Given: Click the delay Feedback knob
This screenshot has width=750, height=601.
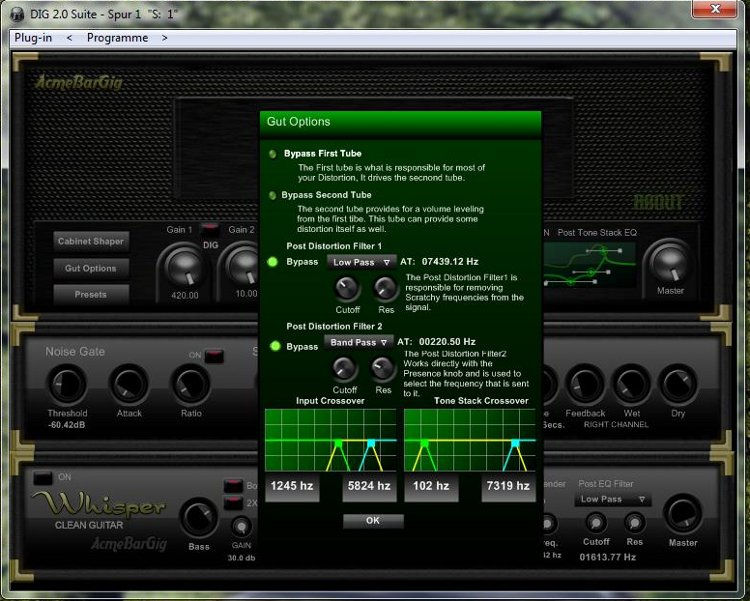Looking at the screenshot, I should tap(585, 385).
